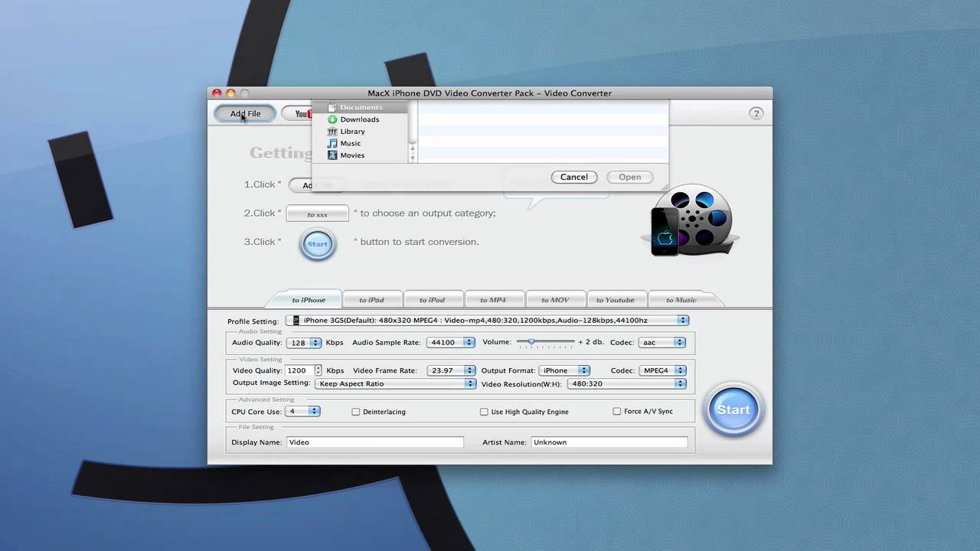
Task: Switch to the 'to iPhone' tab
Action: [x=309, y=300]
